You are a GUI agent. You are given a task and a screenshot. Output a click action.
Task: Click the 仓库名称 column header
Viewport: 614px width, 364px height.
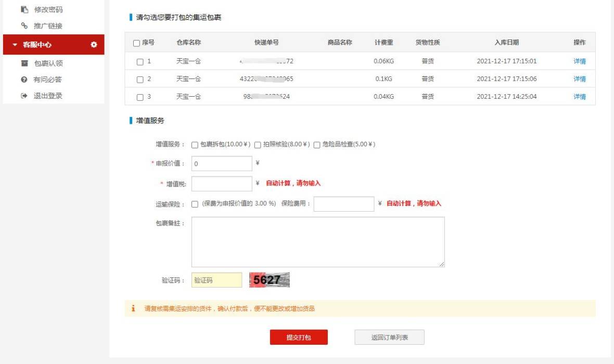(x=188, y=42)
